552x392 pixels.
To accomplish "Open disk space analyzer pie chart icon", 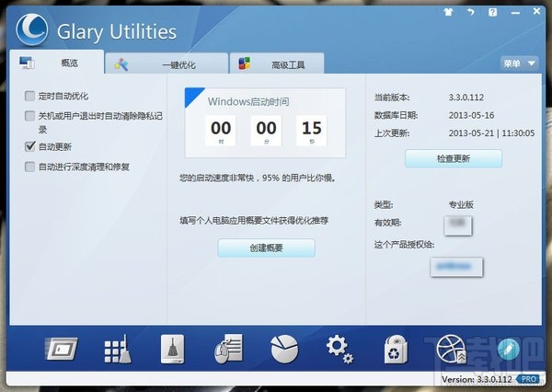I will click(284, 349).
